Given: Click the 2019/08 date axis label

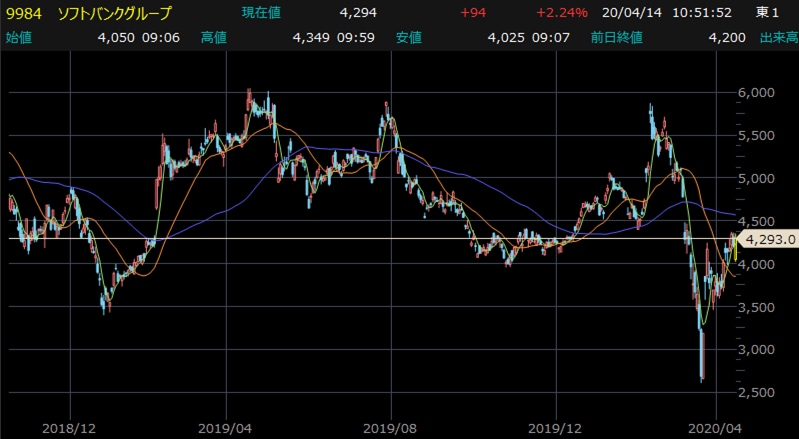Looking at the screenshot, I should click(390, 428).
